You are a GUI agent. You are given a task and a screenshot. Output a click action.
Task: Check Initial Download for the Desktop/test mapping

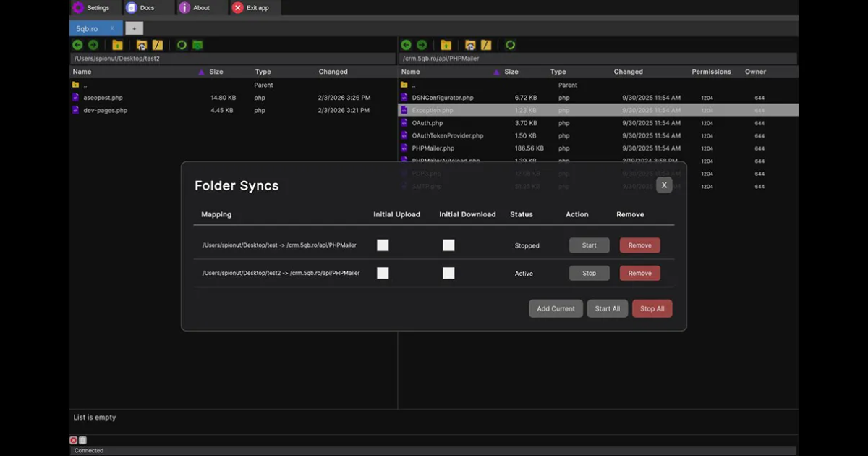point(448,245)
